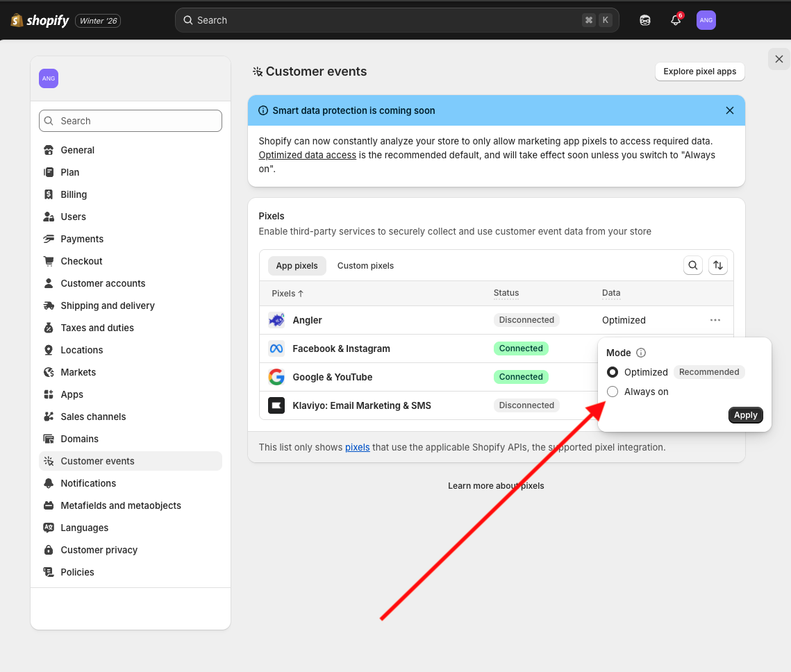Screen dimensions: 791x672
Task: Close the settings panel with X
Action: pyautogui.click(x=779, y=59)
